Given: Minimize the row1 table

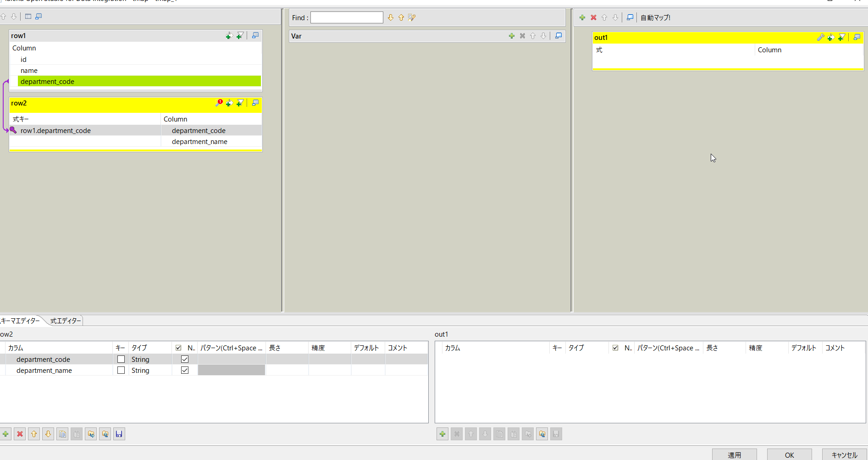Looking at the screenshot, I should coord(255,35).
